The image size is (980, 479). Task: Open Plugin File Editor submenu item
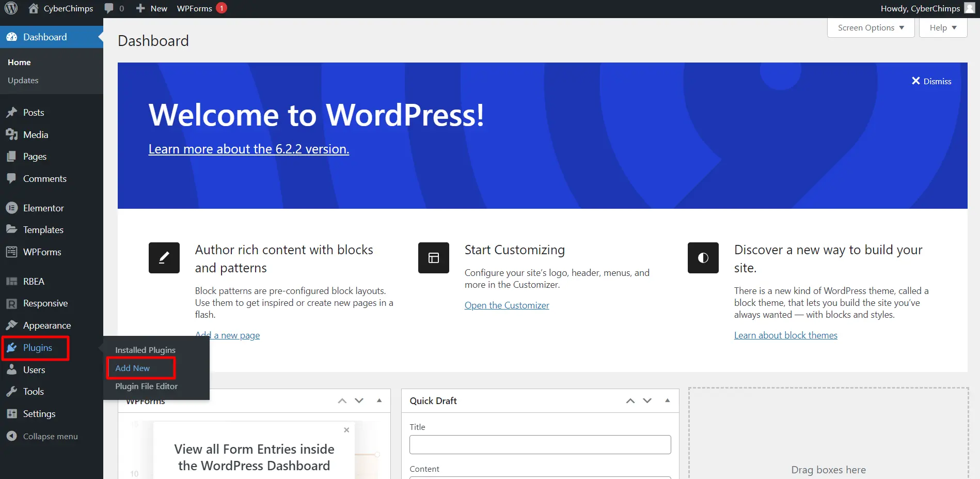(146, 386)
